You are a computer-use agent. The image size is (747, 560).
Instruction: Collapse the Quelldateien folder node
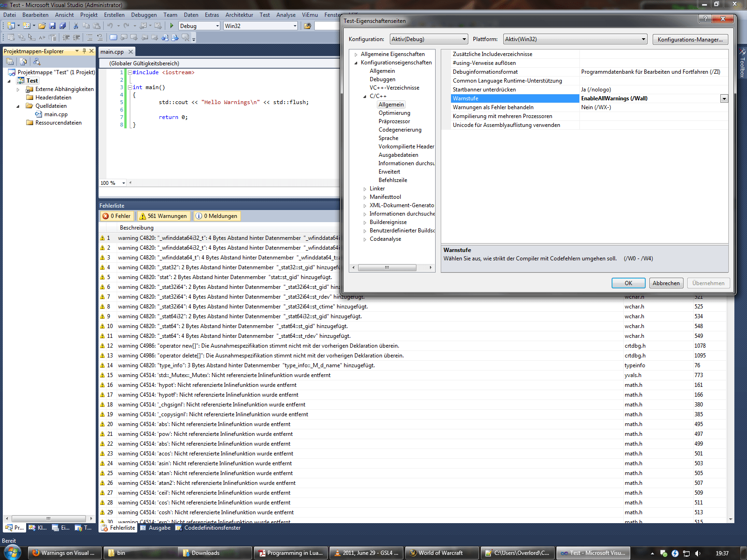point(18,106)
